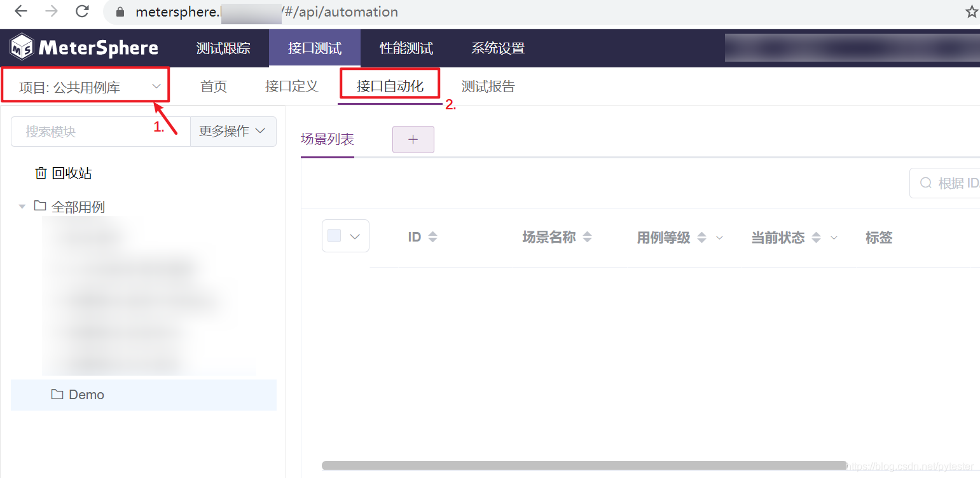Click the ID column sort icon
Screen dimensions: 980x478
[x=432, y=237]
